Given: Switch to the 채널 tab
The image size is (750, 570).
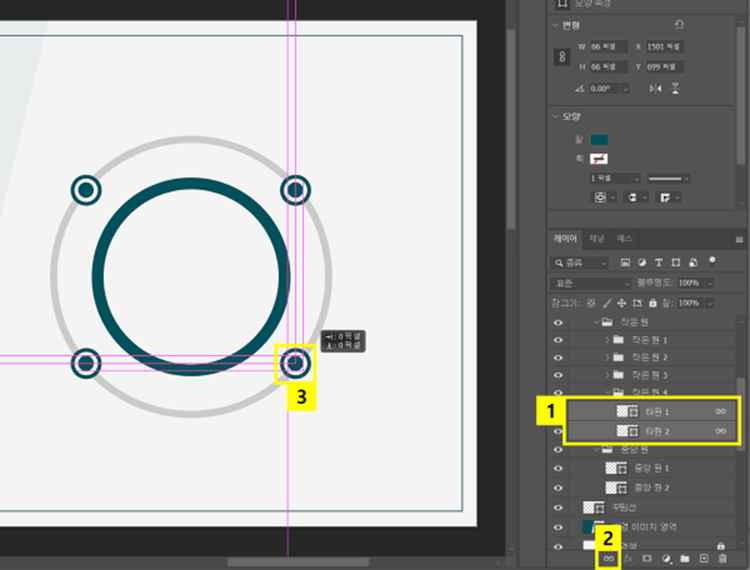Looking at the screenshot, I should pos(596,239).
